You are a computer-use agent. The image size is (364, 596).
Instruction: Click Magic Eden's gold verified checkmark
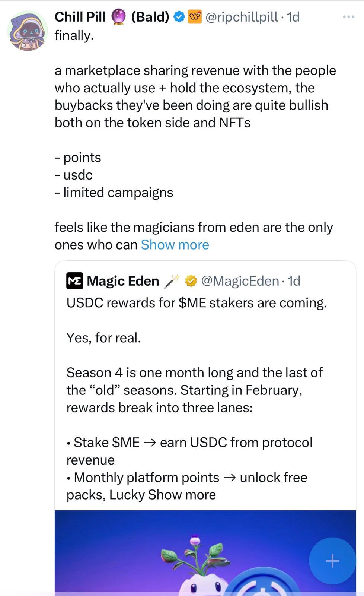point(191,281)
